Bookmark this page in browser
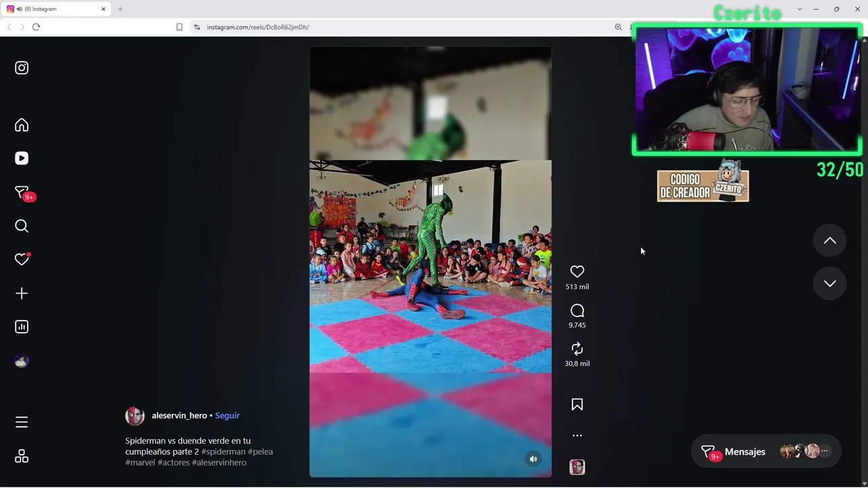The width and height of the screenshot is (868, 488). click(x=179, y=27)
